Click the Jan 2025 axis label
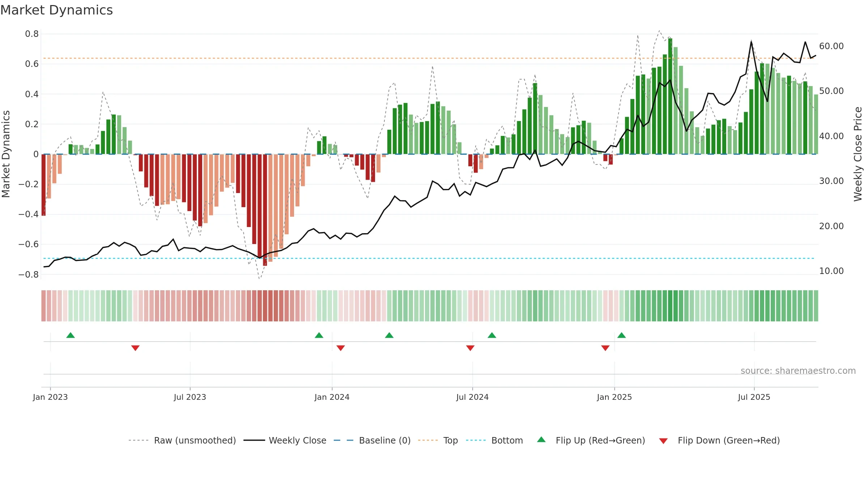The height and width of the screenshot is (488, 868). [x=614, y=397]
